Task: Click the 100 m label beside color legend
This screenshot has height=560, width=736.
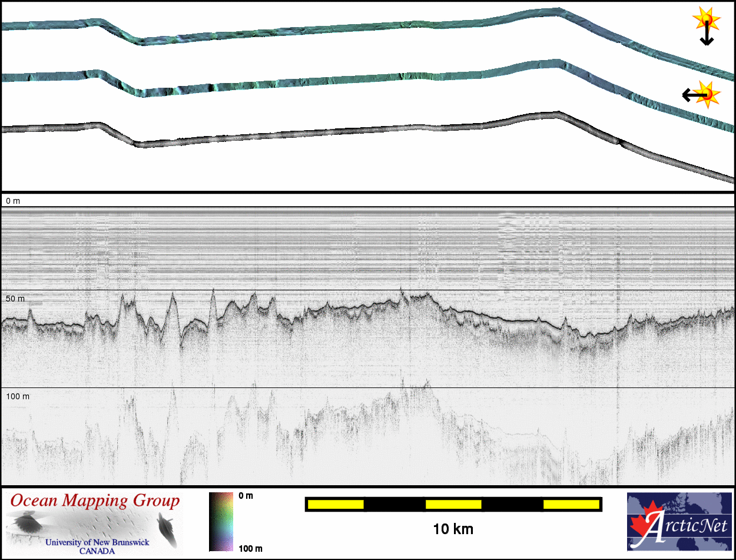Action: coord(250,548)
